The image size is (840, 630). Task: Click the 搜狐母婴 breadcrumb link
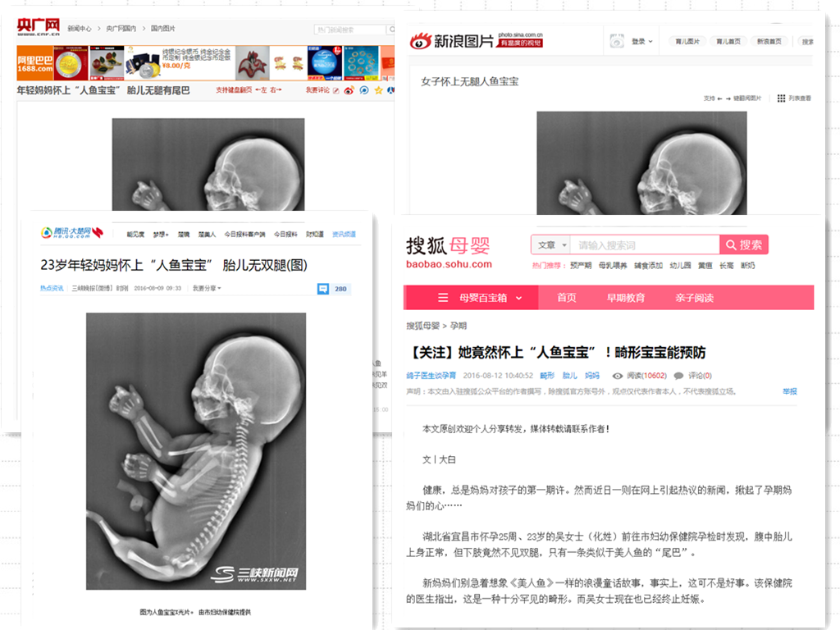click(422, 326)
